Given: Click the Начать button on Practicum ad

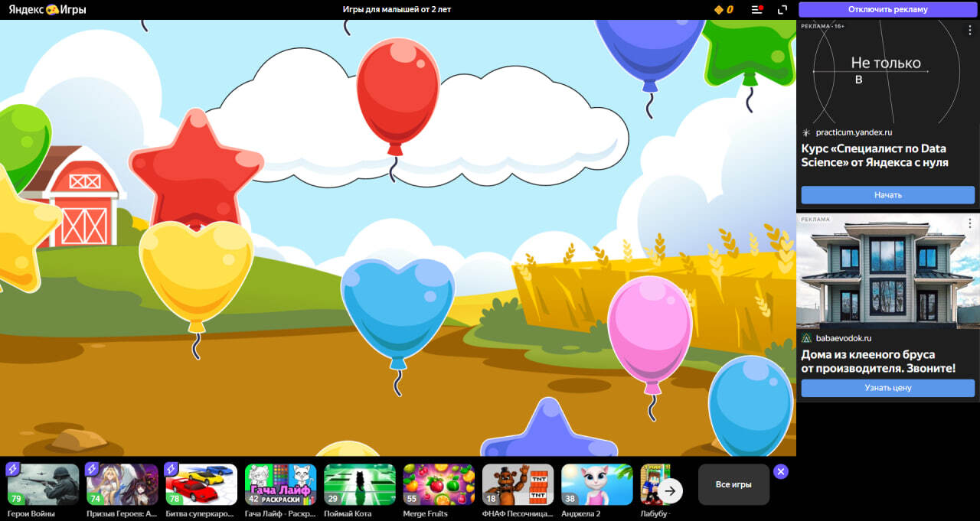Looking at the screenshot, I should pyautogui.click(x=887, y=195).
